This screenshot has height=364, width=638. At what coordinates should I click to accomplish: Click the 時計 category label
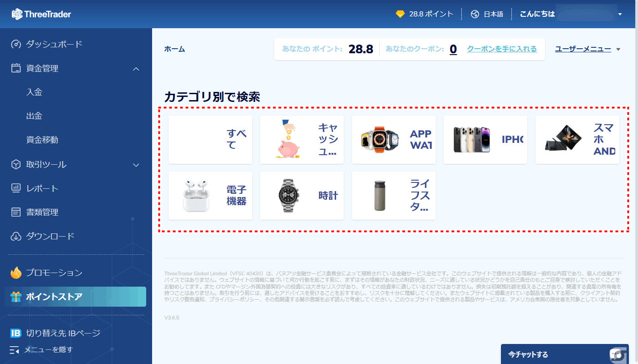coord(328,196)
